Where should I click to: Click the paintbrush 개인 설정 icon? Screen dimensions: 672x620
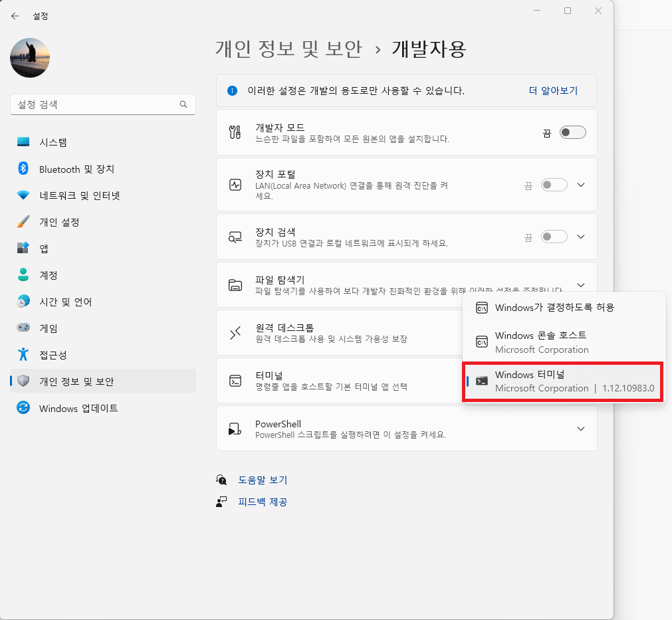click(x=23, y=221)
